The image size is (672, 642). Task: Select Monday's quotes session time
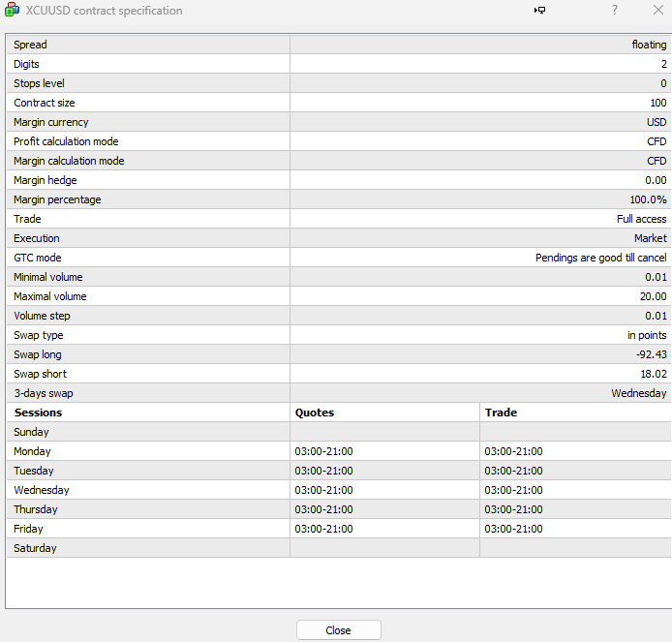pyautogui.click(x=323, y=451)
